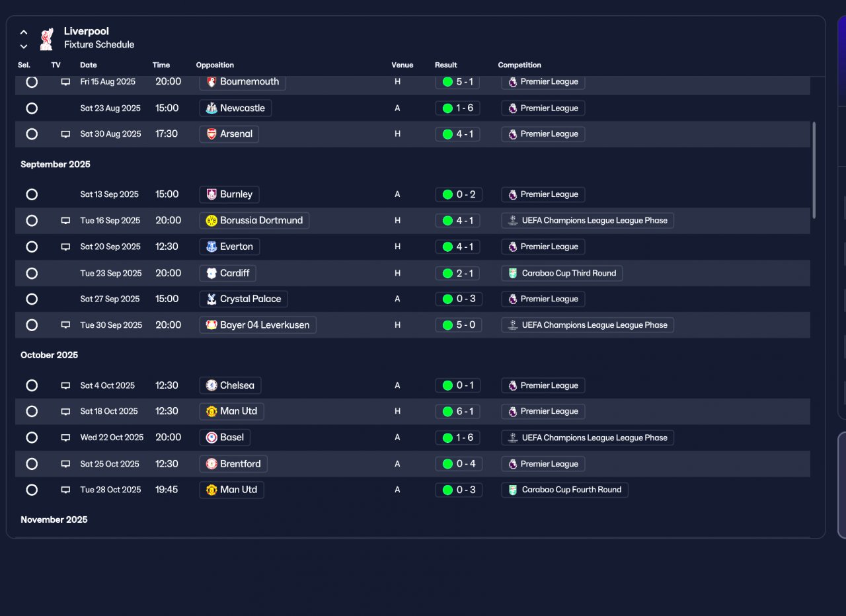846x616 pixels.
Task: Open the 0 - 4 result against Brentford
Action: coord(459,464)
